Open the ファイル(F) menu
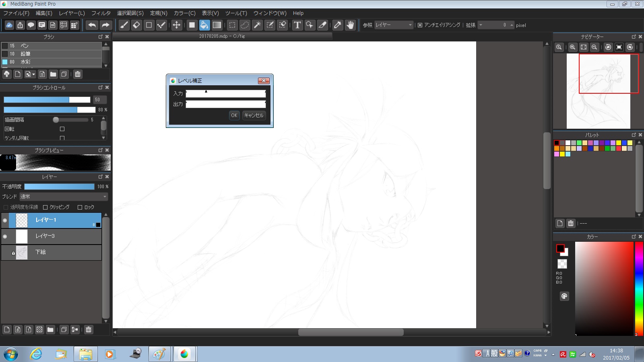Image resolution: width=644 pixels, height=362 pixels. click(17, 13)
